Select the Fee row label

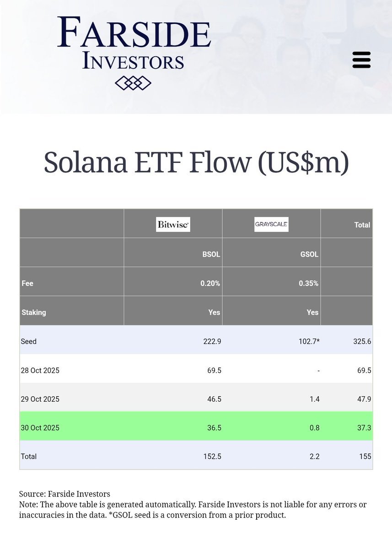click(x=27, y=284)
